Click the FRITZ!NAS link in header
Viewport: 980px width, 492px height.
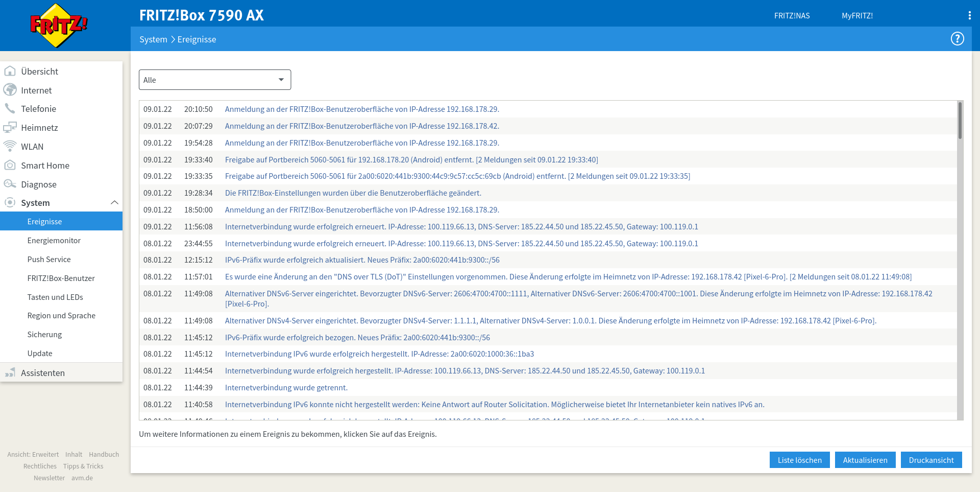[x=792, y=16]
